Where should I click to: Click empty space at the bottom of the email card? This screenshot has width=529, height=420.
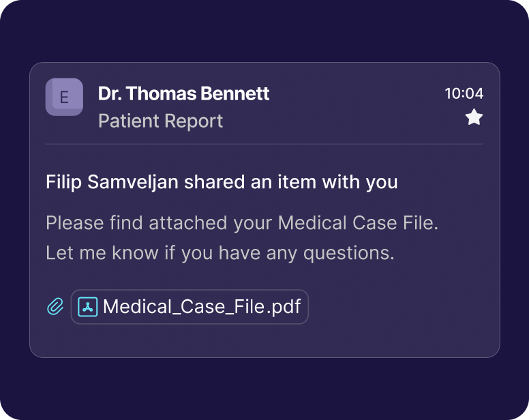[264, 341]
